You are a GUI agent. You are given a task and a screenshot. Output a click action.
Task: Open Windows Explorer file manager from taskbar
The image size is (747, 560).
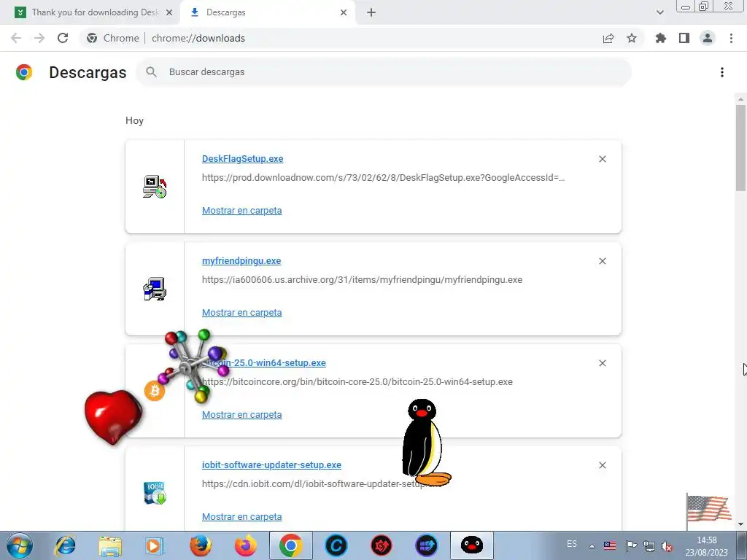coord(111,545)
